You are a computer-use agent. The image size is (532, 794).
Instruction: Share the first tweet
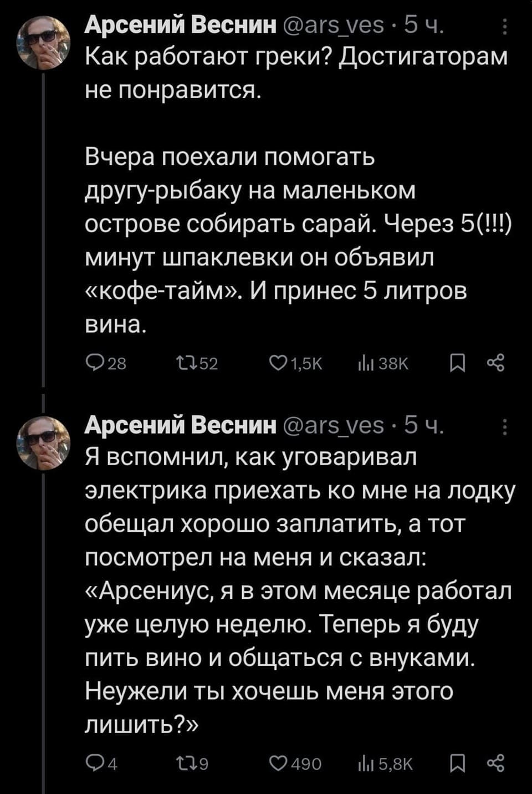tap(495, 364)
